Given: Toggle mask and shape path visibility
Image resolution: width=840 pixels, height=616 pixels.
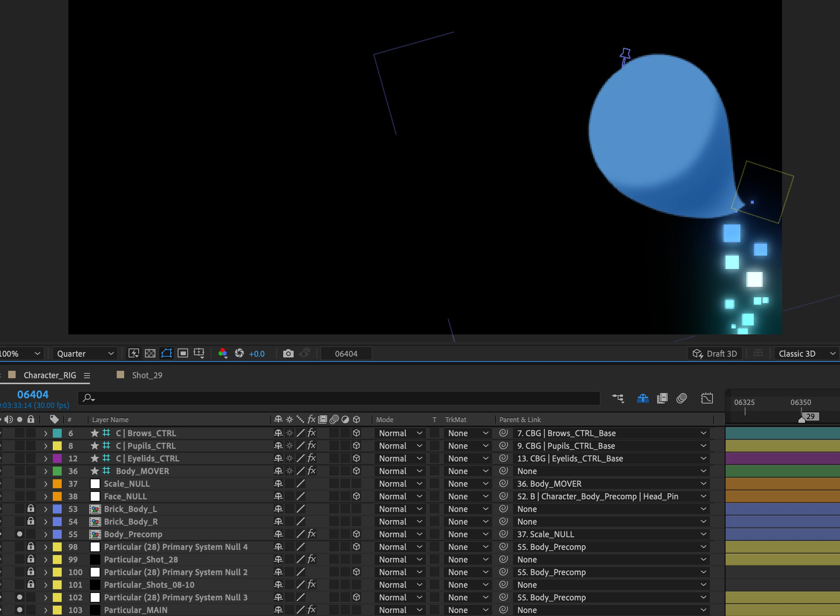Looking at the screenshot, I should 167,353.
